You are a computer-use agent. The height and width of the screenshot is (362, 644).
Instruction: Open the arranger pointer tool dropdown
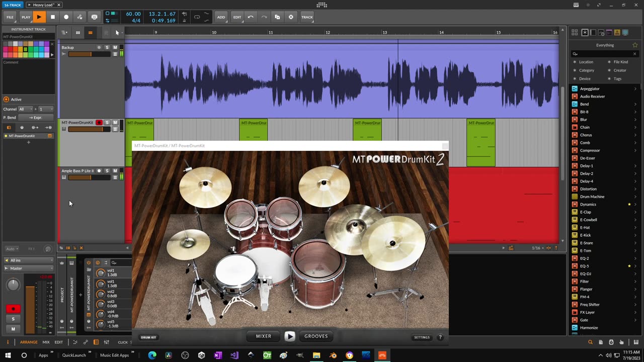click(x=117, y=33)
